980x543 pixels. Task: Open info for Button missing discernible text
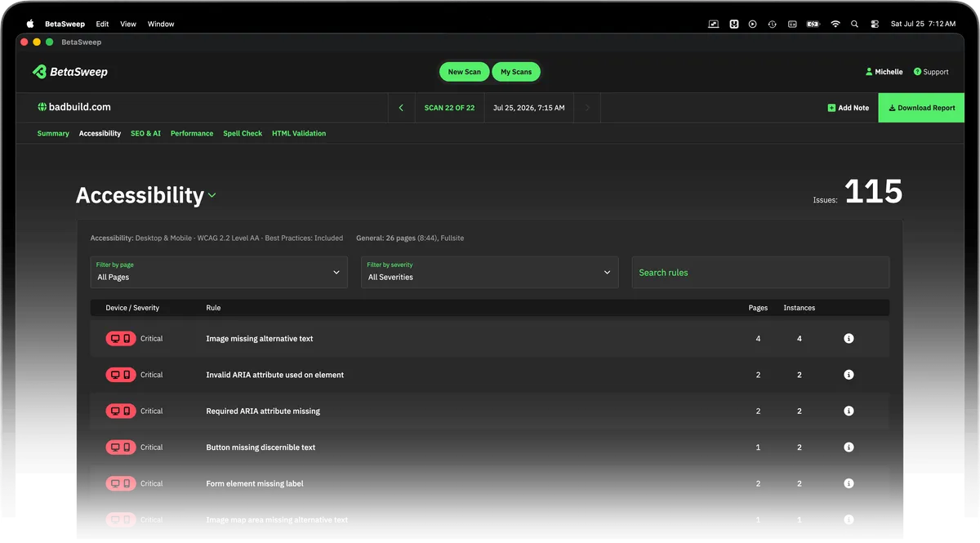pyautogui.click(x=849, y=447)
